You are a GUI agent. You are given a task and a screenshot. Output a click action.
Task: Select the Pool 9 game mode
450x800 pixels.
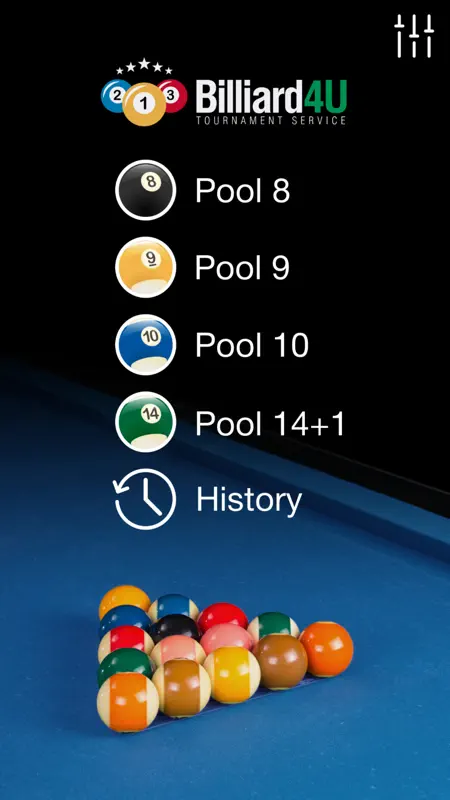(243, 267)
